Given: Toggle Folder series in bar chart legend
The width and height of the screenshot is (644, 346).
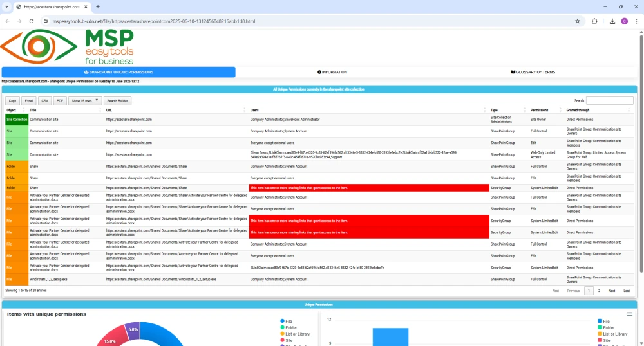Looking at the screenshot, I should (606, 327).
